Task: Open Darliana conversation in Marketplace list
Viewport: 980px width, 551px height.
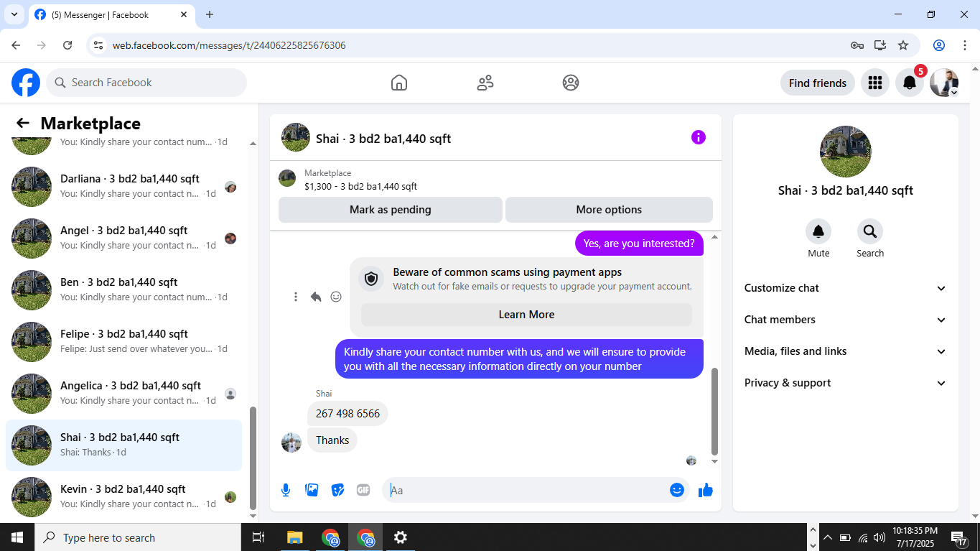Action: pos(123,187)
